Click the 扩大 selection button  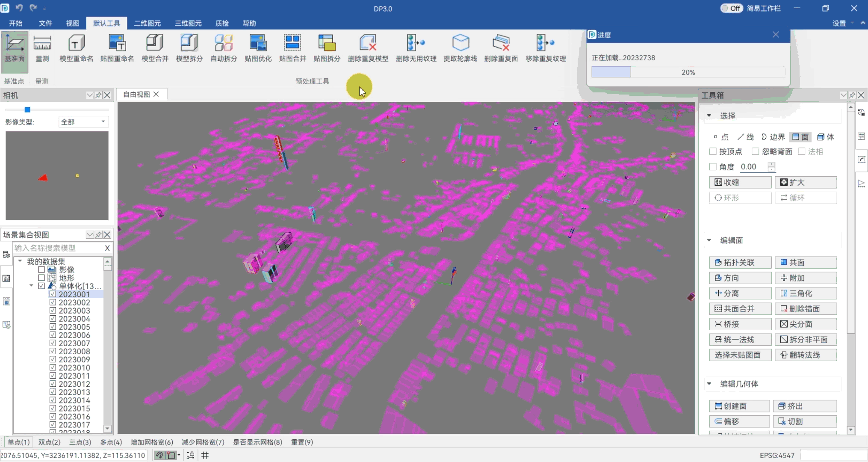[806, 182]
